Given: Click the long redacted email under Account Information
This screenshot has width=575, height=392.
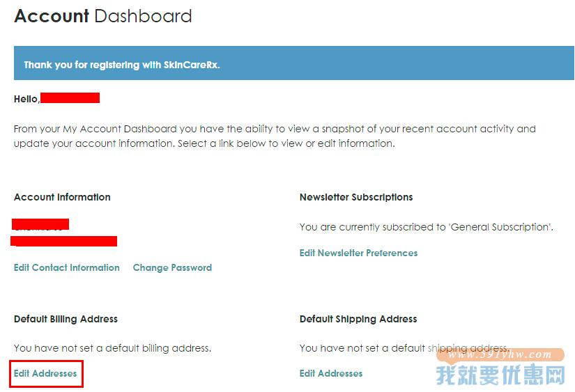Looking at the screenshot, I should 64,241.
